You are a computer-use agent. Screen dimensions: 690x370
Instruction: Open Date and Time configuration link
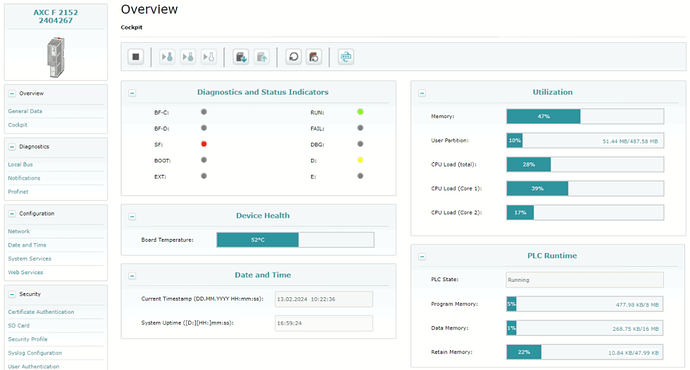click(27, 245)
